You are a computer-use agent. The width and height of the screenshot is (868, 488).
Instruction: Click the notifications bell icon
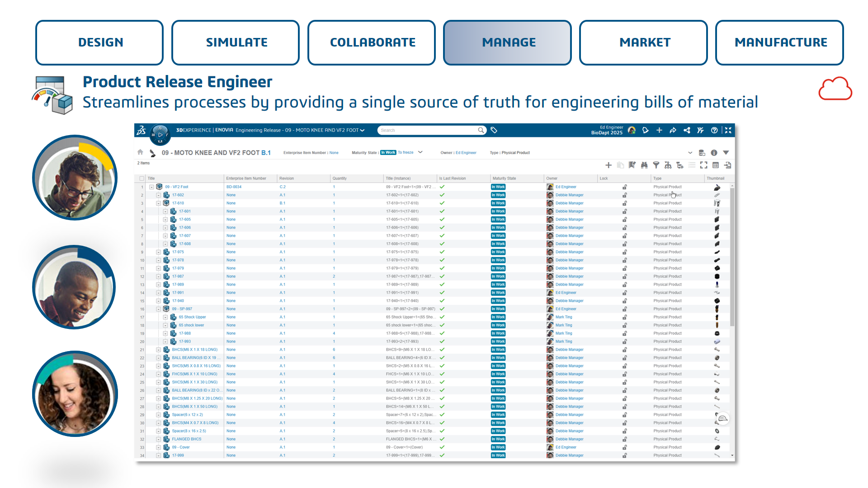tap(646, 130)
